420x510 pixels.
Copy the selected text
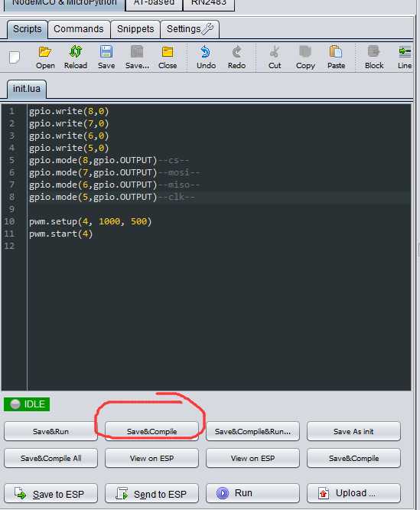pyautogui.click(x=305, y=57)
